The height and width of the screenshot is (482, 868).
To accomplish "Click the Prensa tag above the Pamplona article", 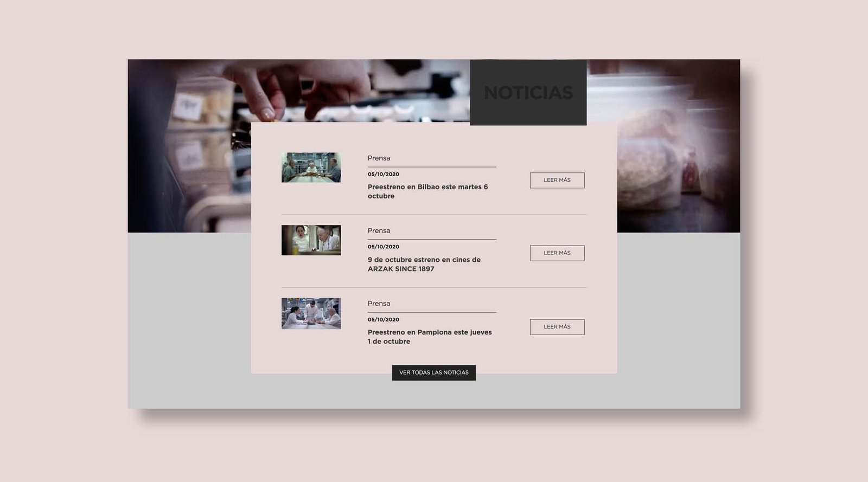I will tap(379, 304).
